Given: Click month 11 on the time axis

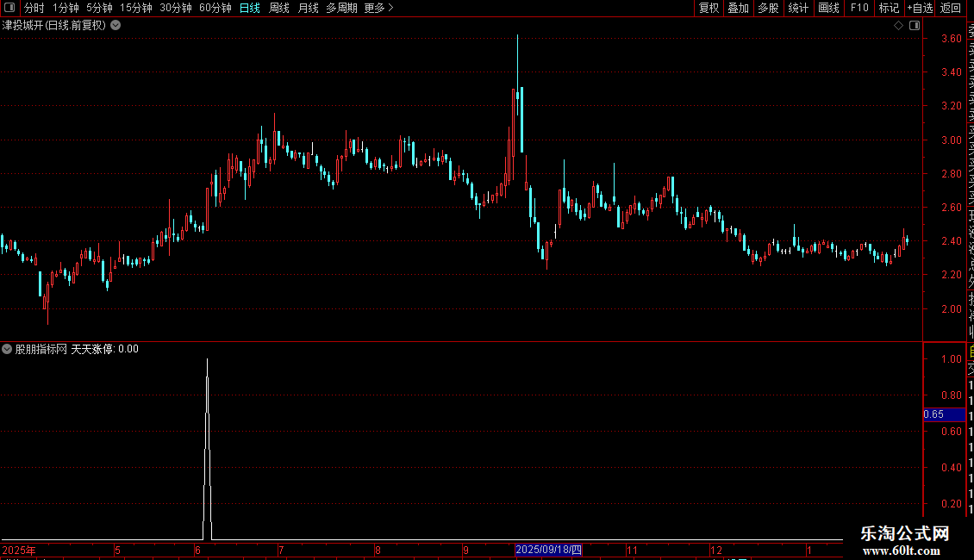Looking at the screenshot, I should pos(632,550).
